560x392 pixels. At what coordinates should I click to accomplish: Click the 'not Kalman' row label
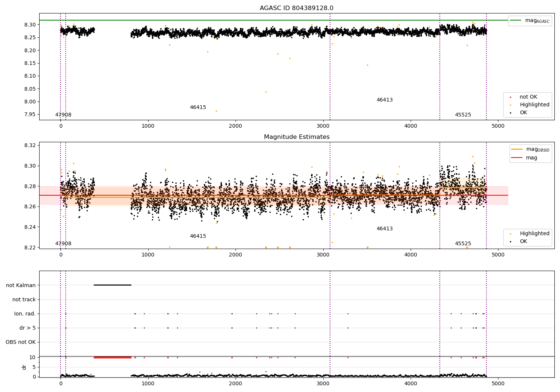coord(21,286)
